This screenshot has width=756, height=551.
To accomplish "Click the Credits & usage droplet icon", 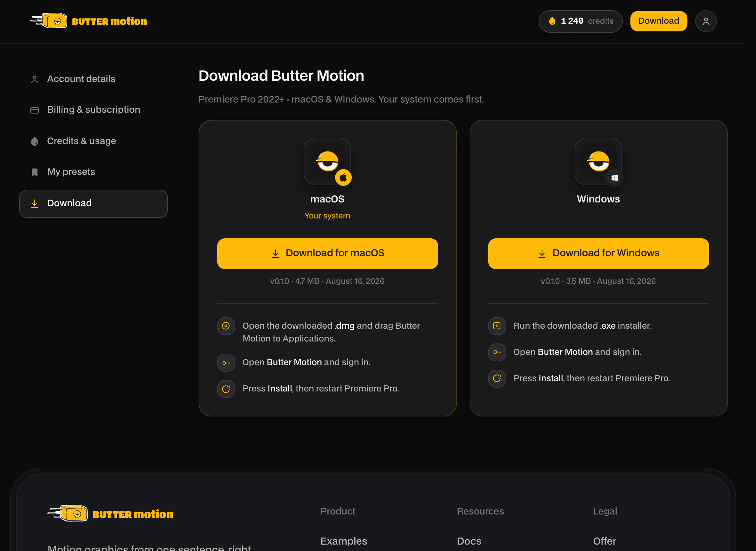I will (35, 141).
